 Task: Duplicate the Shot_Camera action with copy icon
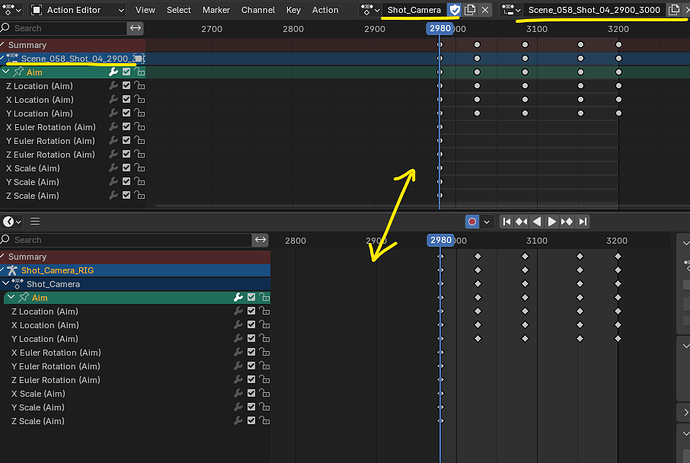point(470,10)
